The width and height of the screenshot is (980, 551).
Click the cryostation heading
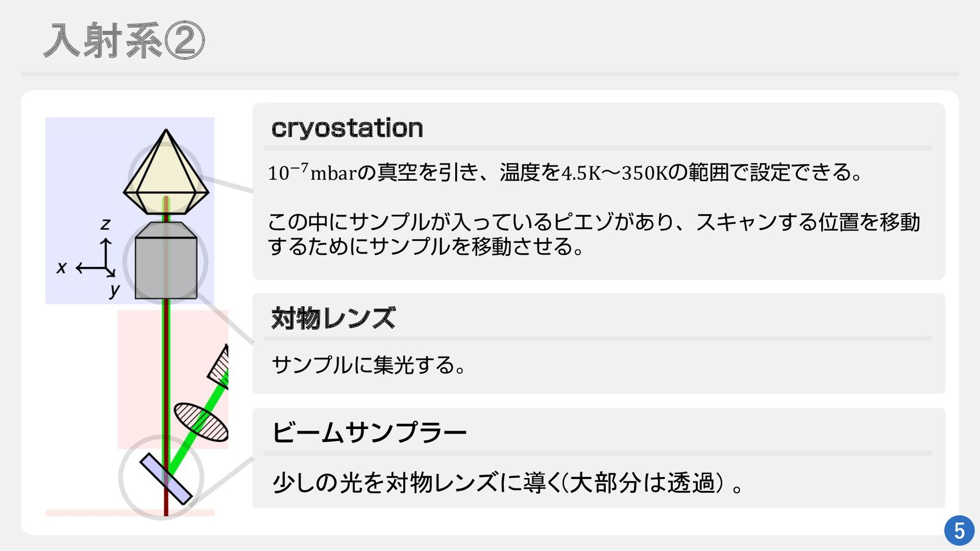[347, 128]
